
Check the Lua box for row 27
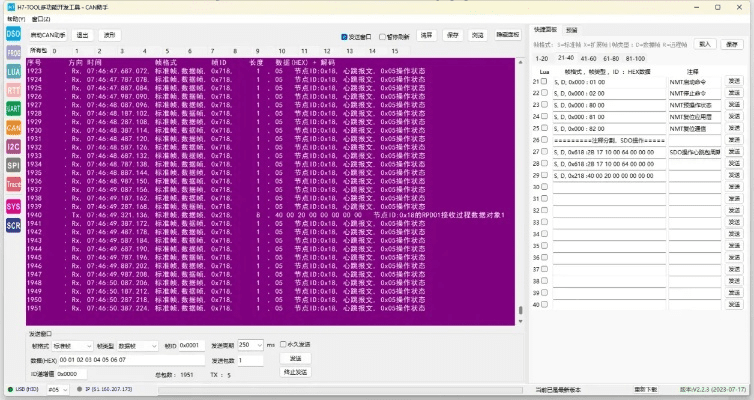[x=544, y=151]
